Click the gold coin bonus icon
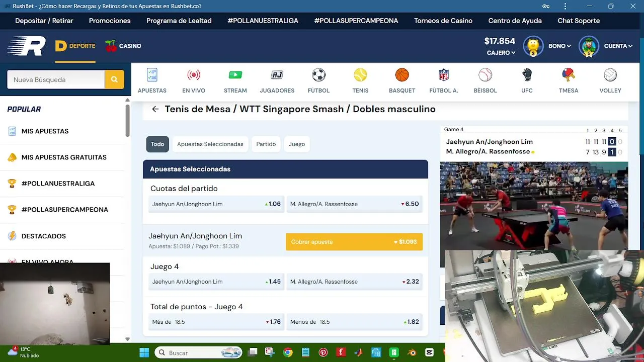This screenshot has width=644, height=362. (x=533, y=46)
